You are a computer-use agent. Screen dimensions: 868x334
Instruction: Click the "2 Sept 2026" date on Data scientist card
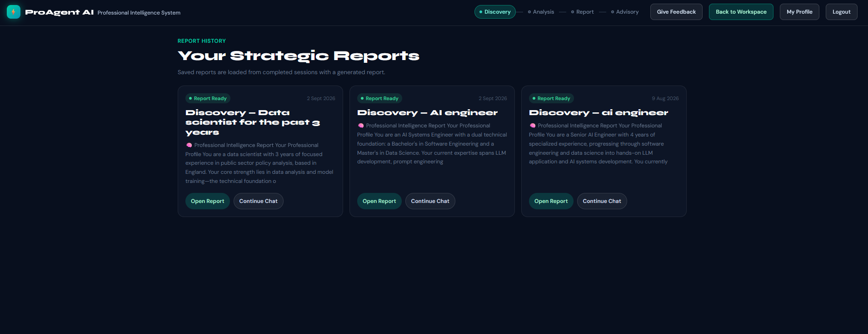pyautogui.click(x=321, y=98)
